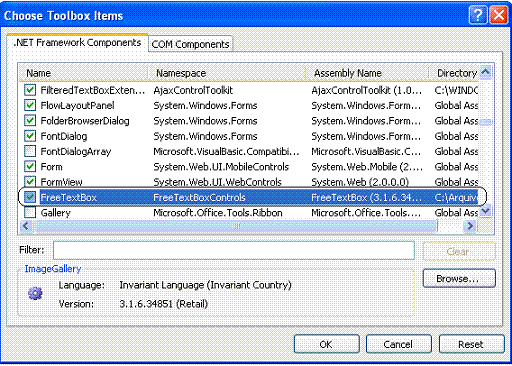Click the horizontal scroll left arrow

26,226
